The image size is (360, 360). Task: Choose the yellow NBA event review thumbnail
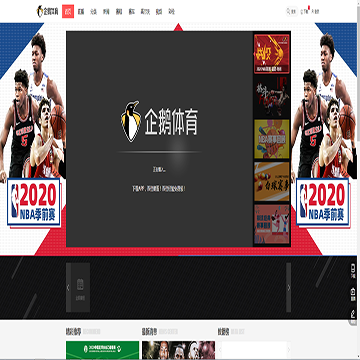pyautogui.click(x=272, y=139)
